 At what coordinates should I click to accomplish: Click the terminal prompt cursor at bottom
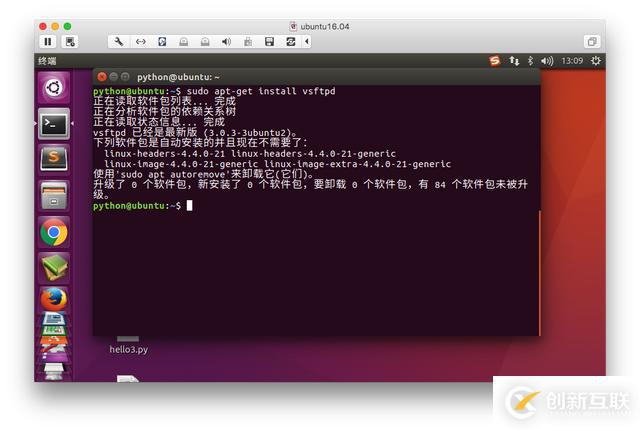point(189,206)
